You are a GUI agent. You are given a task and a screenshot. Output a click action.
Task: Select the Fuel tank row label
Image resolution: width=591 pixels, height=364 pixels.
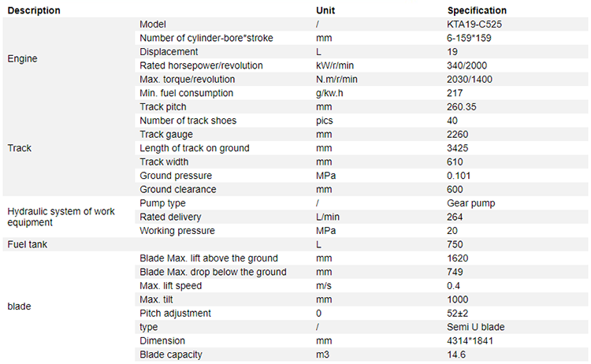click(27, 244)
